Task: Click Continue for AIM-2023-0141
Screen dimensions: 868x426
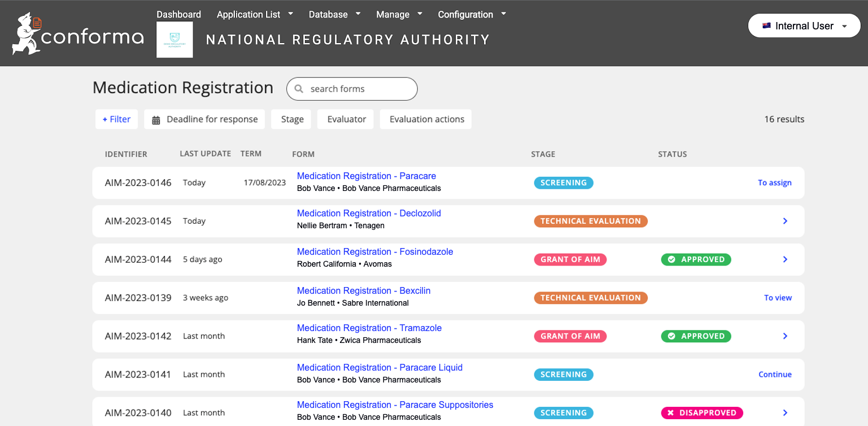Action: (x=775, y=375)
